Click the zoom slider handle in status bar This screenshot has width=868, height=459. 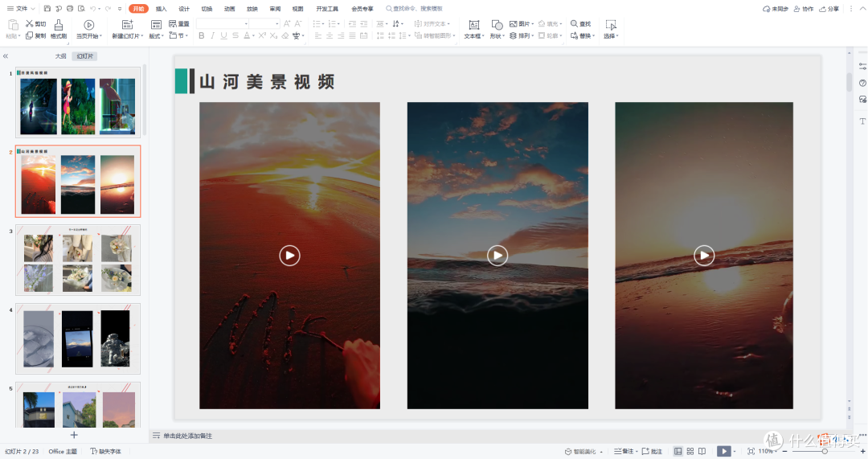coord(825,451)
